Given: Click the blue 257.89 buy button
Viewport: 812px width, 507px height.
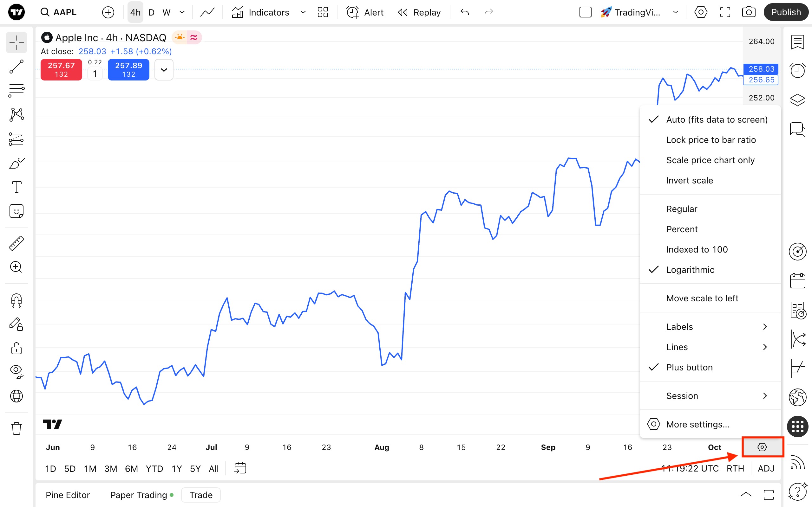Looking at the screenshot, I should [x=128, y=69].
